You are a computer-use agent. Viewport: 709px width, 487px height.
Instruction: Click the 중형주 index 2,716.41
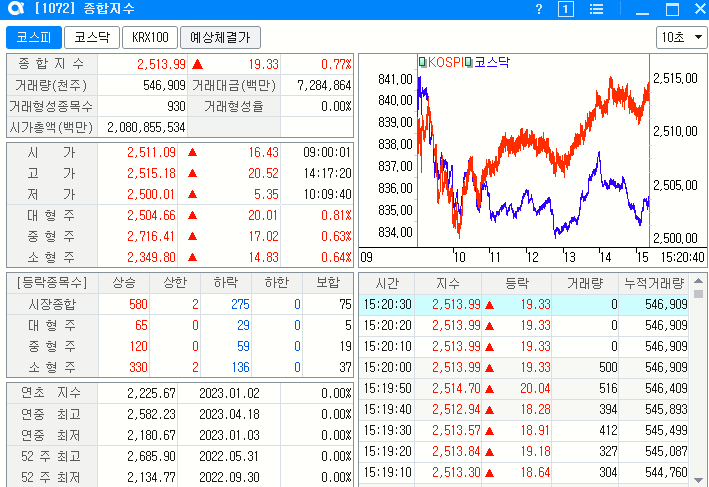click(151, 236)
